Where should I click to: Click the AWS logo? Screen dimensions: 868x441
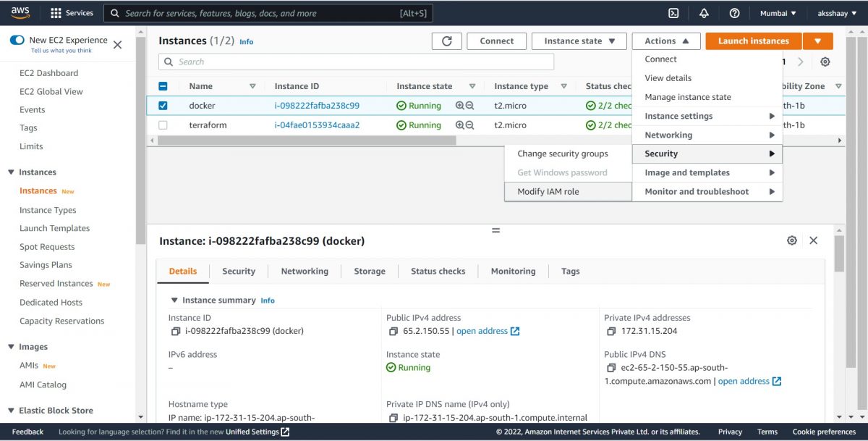(20, 12)
